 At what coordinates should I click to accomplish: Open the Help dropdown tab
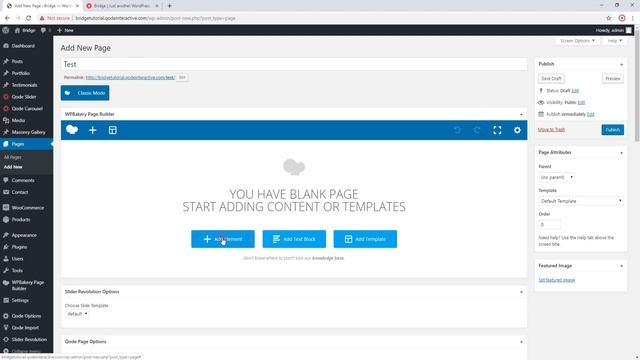(614, 41)
